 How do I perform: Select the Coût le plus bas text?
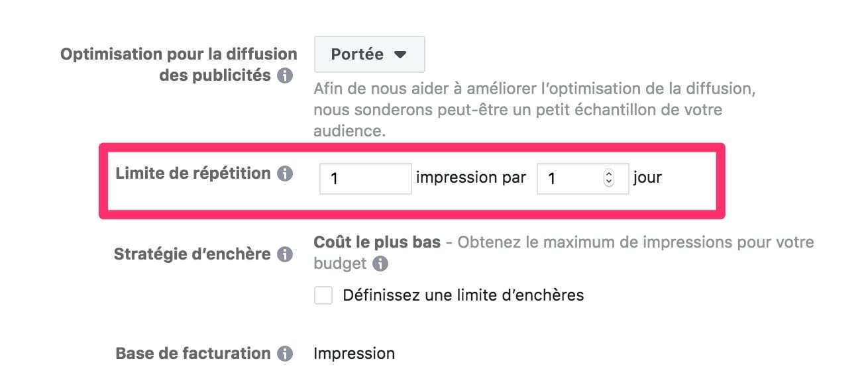click(x=377, y=242)
